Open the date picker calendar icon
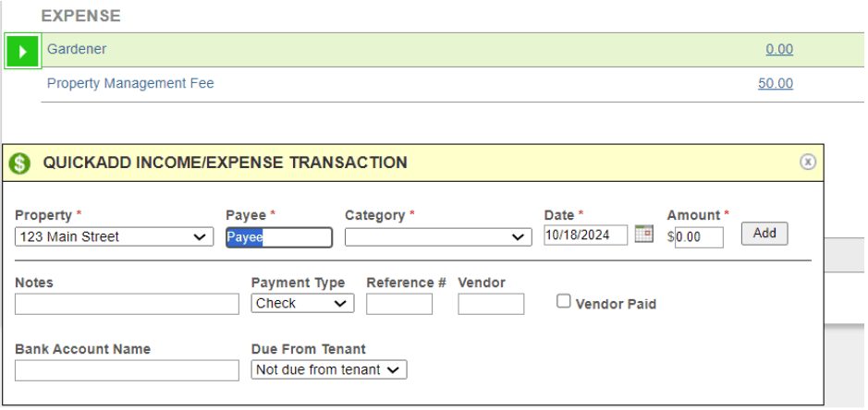 point(643,235)
